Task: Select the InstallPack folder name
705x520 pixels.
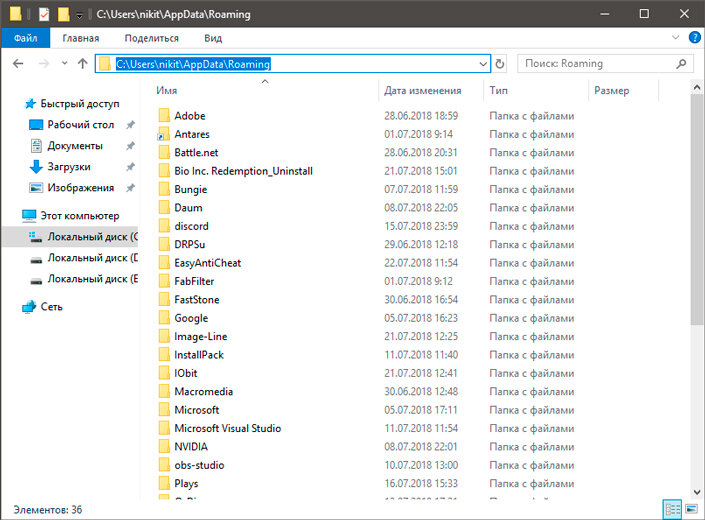Action: (x=199, y=355)
